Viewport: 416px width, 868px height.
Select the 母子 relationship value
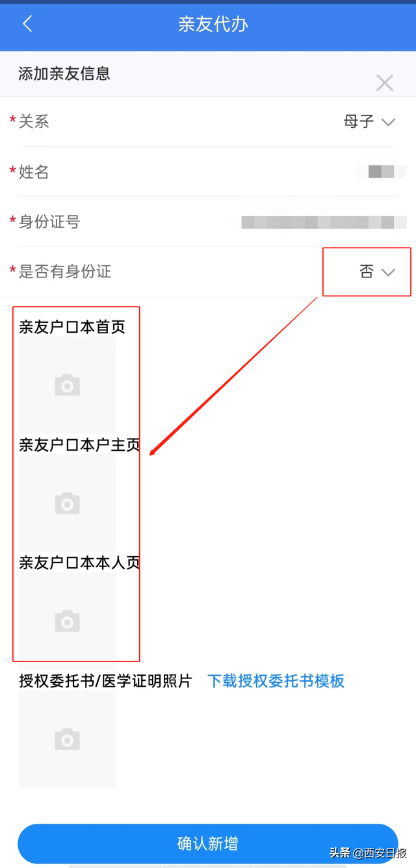[x=359, y=121]
